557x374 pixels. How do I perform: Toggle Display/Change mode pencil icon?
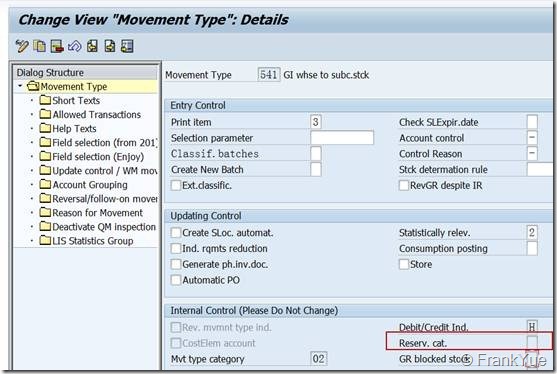[x=22, y=46]
